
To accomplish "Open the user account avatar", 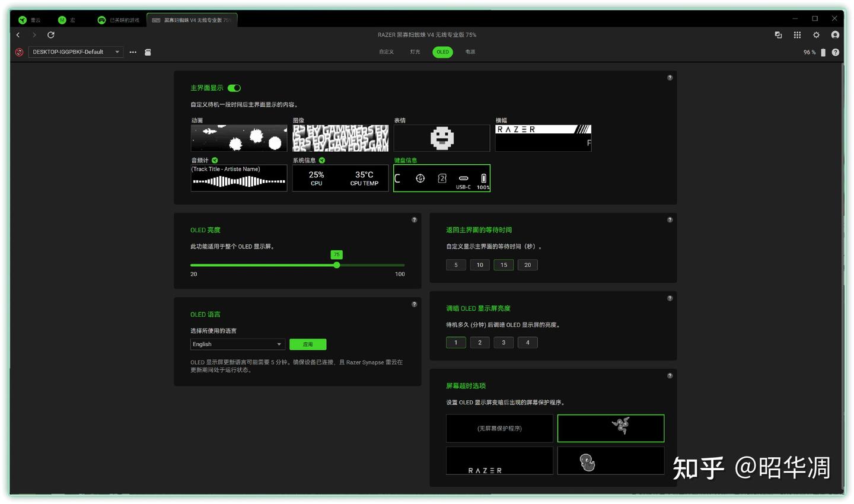I will click(x=835, y=35).
